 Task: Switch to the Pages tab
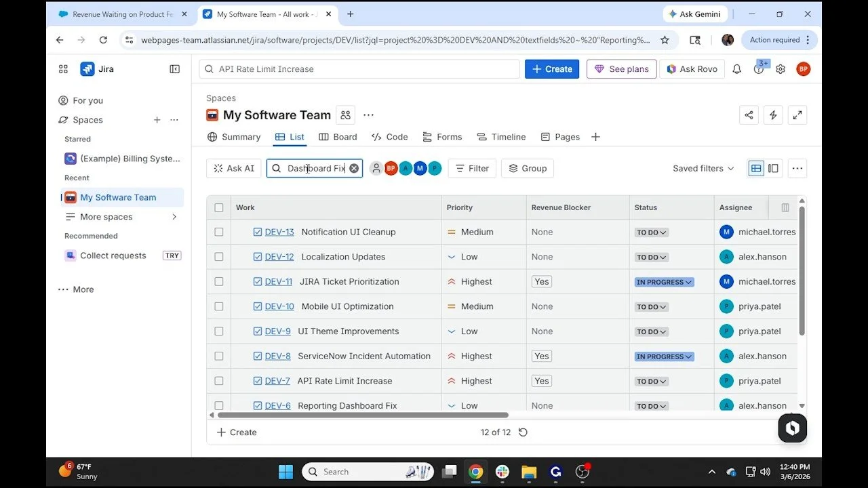point(560,137)
